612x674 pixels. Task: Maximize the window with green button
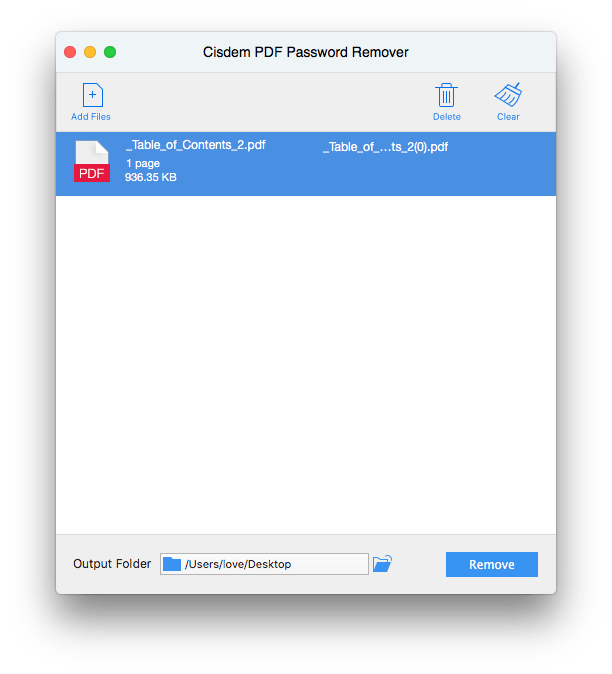point(110,52)
